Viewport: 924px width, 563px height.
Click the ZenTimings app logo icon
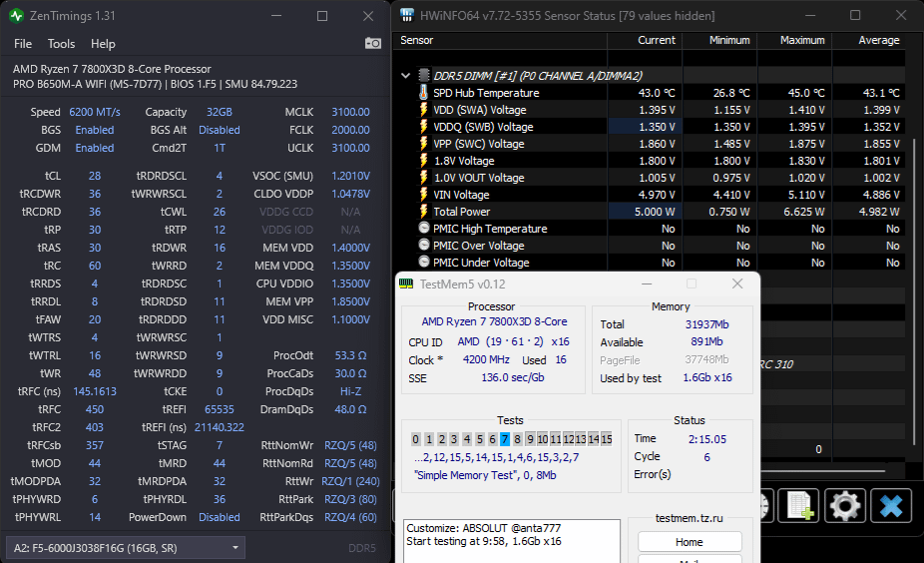(17, 16)
